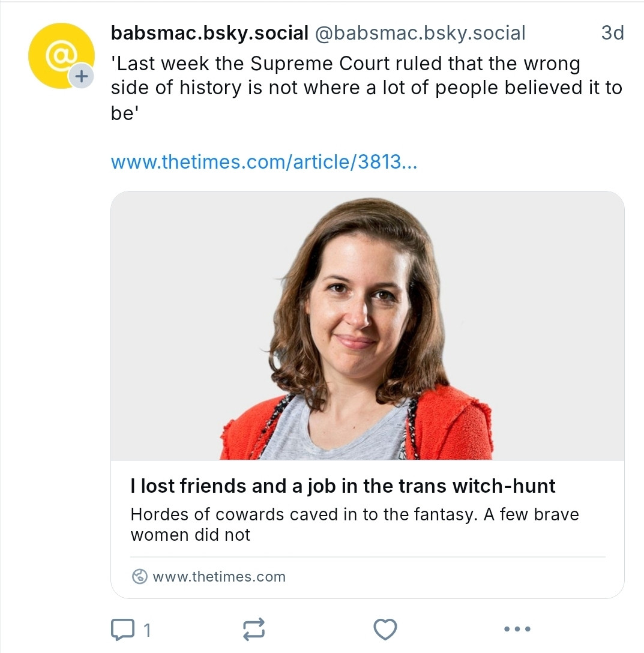Click the globe icon beside www.thetimes.com

[x=140, y=576]
